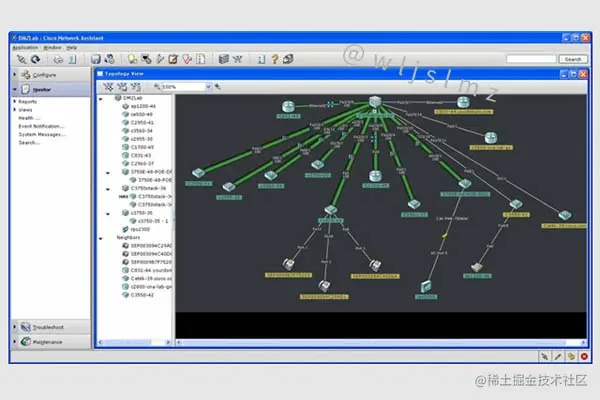Open the Window menu

click(52, 47)
